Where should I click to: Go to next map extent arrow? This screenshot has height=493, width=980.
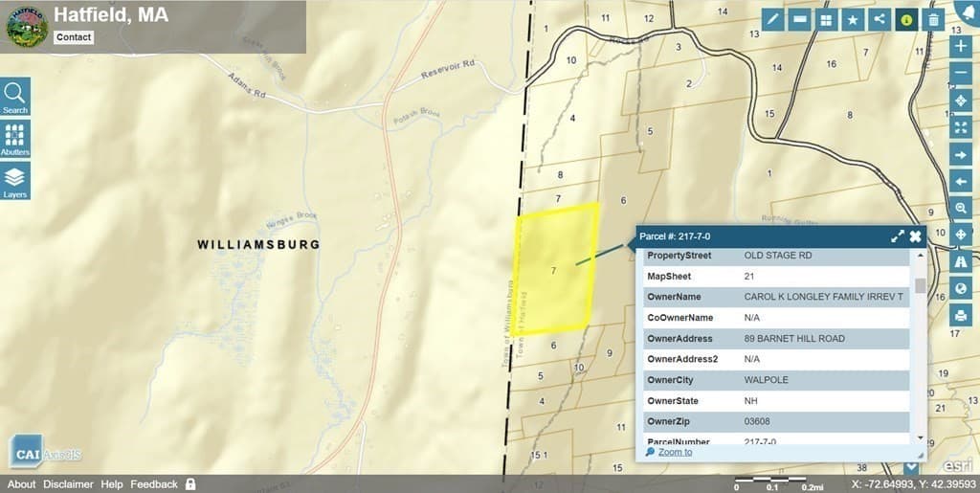point(961,154)
